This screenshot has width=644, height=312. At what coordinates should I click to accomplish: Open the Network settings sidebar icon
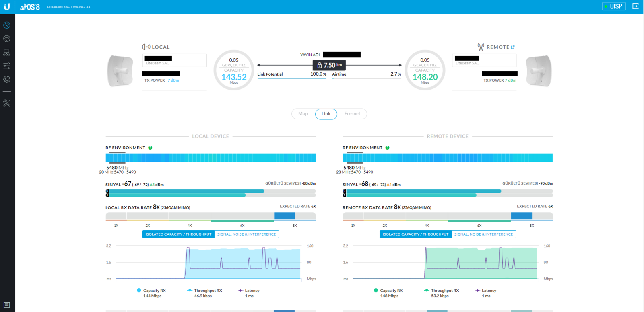click(7, 52)
